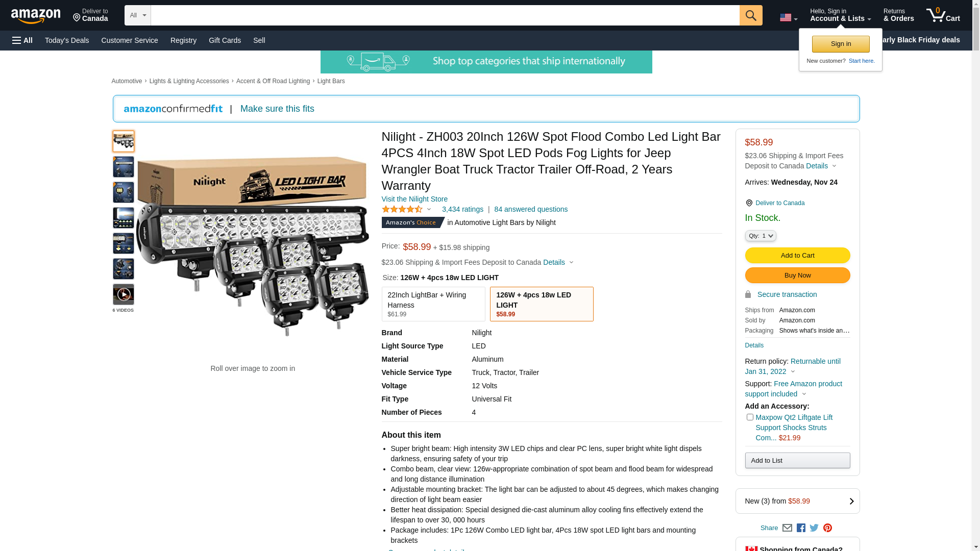This screenshot has height=551, width=980.
Task: Select the 22Inch LightBar + Wiring Harness size
Action: point(433,304)
